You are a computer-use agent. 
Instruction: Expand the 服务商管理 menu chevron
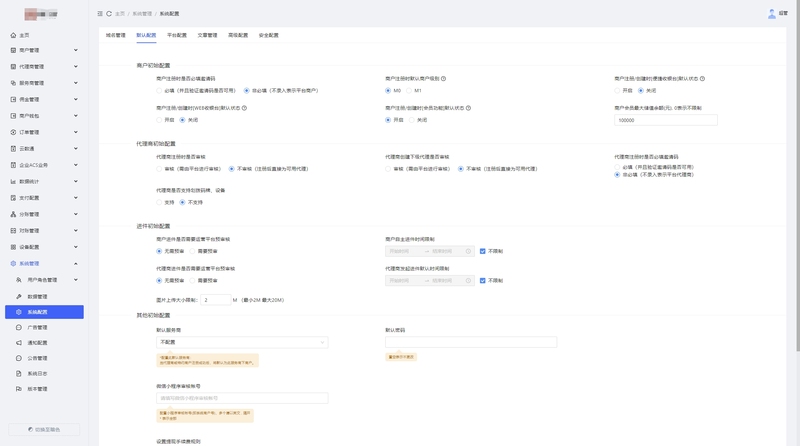(76, 83)
